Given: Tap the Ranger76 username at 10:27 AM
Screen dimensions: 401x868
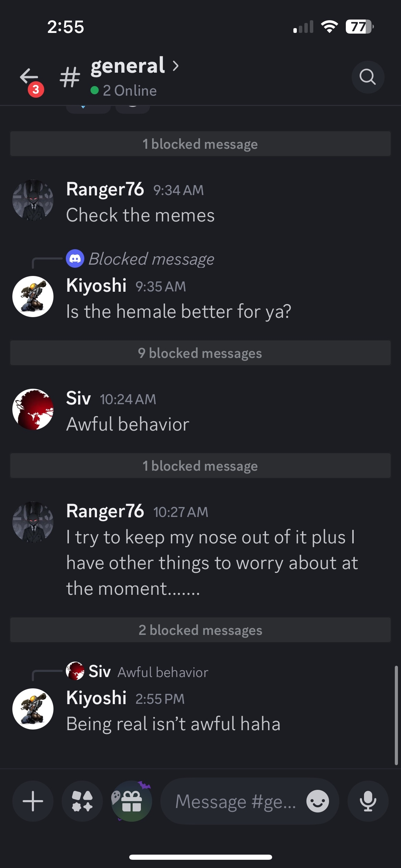Looking at the screenshot, I should click(105, 511).
